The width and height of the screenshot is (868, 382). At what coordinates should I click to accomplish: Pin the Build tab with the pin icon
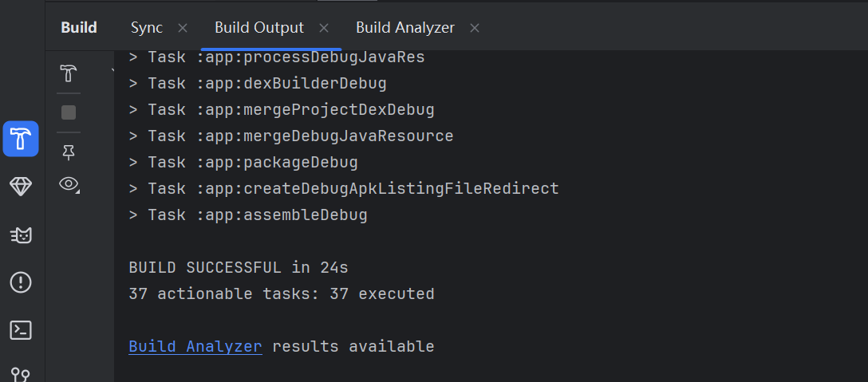point(69,151)
